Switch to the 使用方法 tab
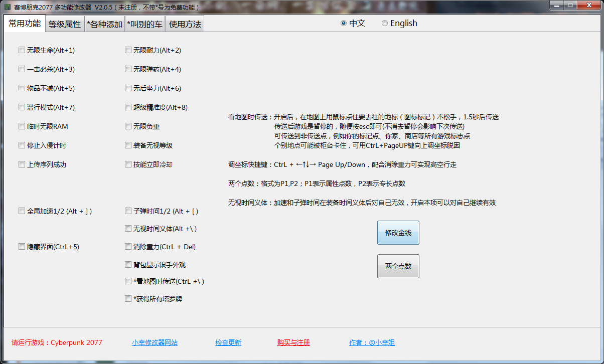Image resolution: width=604 pixels, height=364 pixels. click(x=184, y=23)
